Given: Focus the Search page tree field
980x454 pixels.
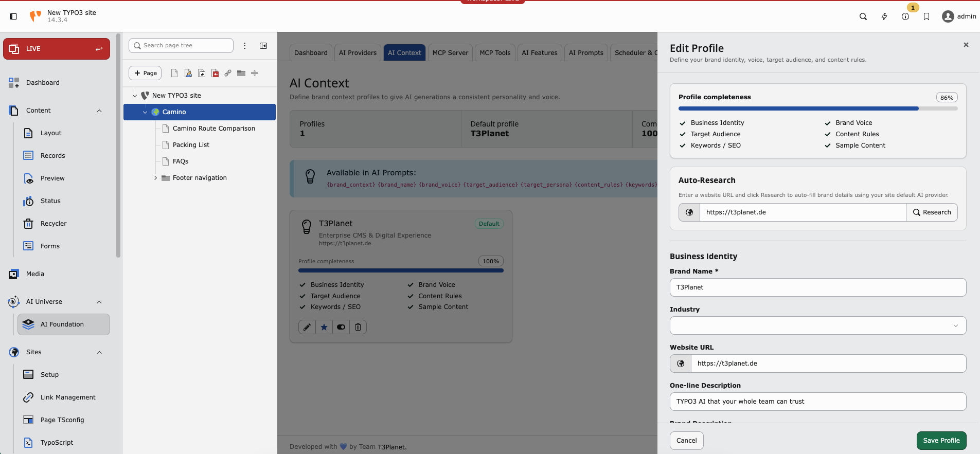Looking at the screenshot, I should point(181,46).
